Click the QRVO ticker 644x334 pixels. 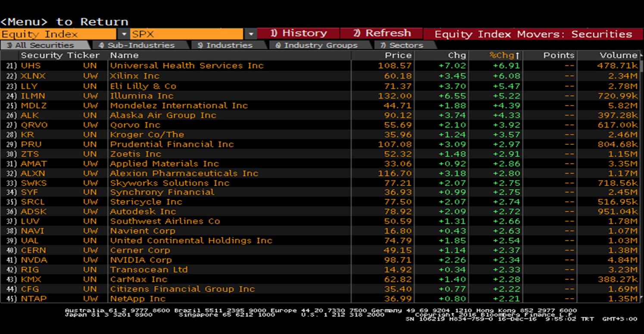(34, 125)
